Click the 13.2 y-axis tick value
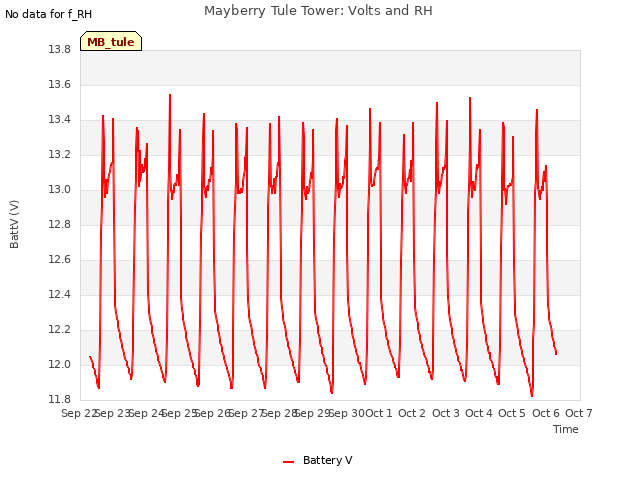The image size is (640, 480). click(60, 155)
